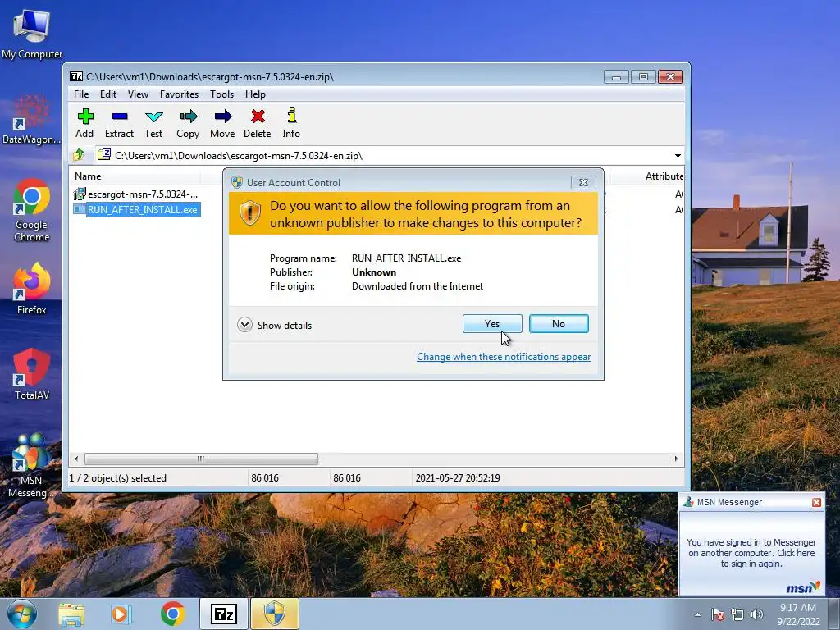Screen dimensions: 840x630
Task: Click the Extract toolbar icon
Action: tap(119, 123)
